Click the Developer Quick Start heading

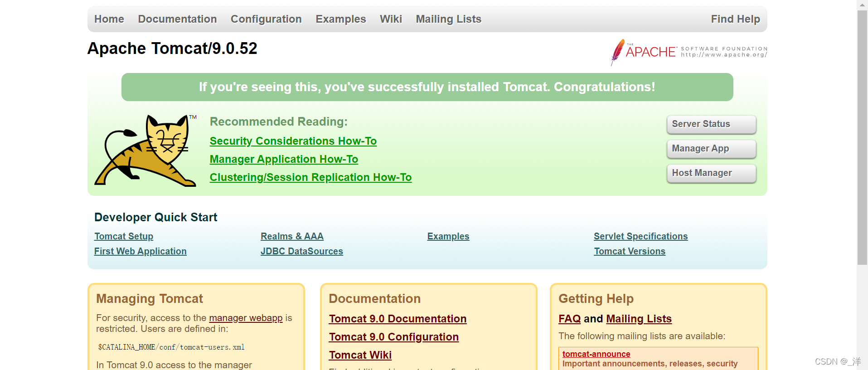pyautogui.click(x=155, y=217)
